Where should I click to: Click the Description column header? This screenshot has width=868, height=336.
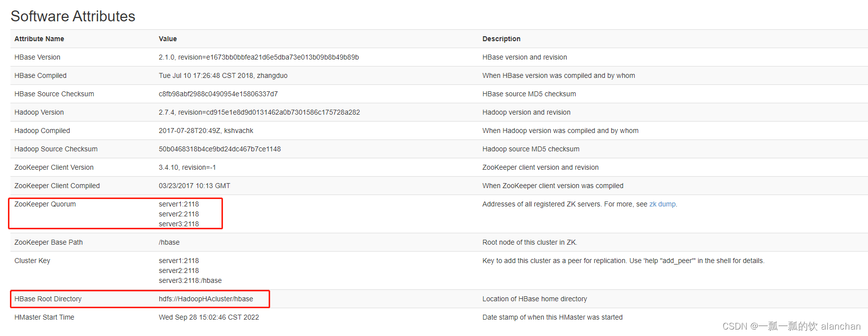[x=501, y=39]
